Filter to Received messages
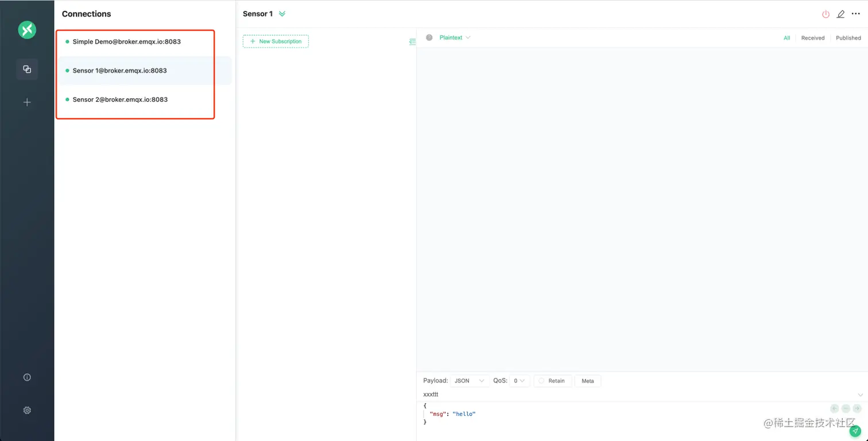 (813, 38)
